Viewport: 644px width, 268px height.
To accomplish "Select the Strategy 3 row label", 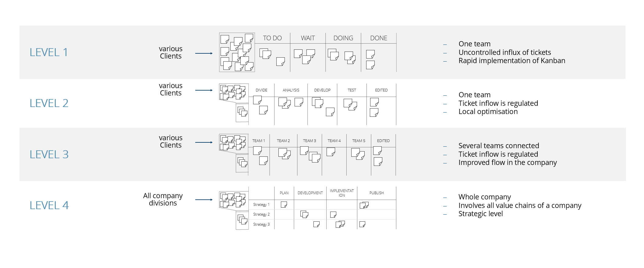I will (261, 224).
